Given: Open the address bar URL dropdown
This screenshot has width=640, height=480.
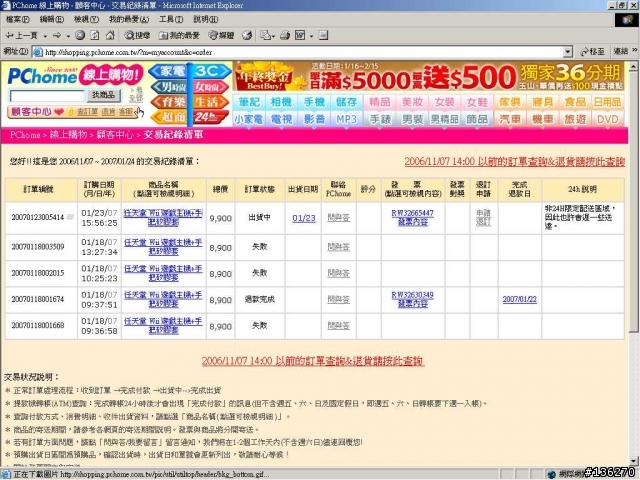Looking at the screenshot, I should click(x=568, y=52).
